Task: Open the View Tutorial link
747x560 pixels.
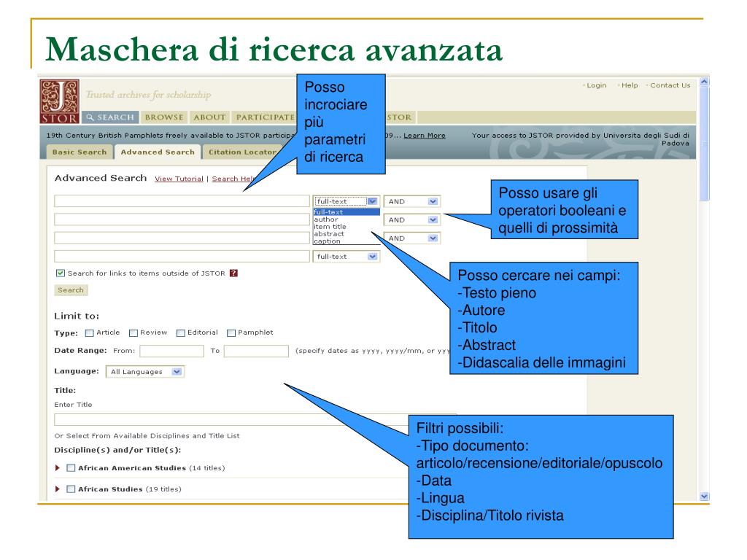Action: pyautogui.click(x=179, y=179)
